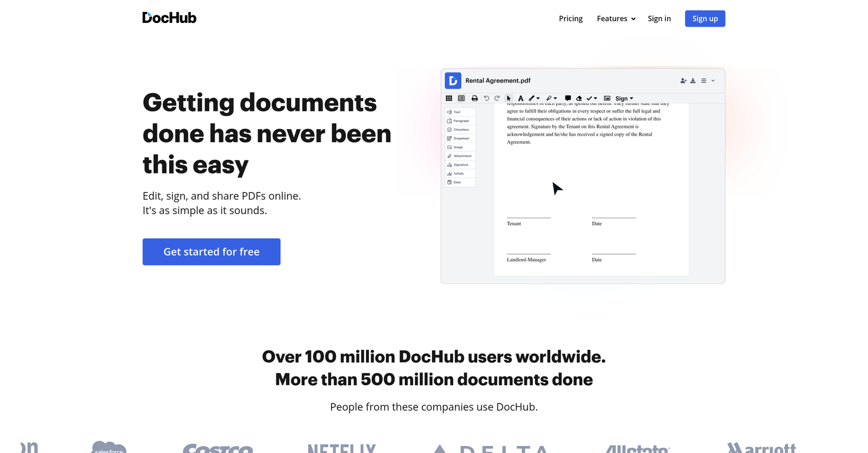Add a Text field from sidebar
Screen dimensions: 868x453
click(460, 112)
